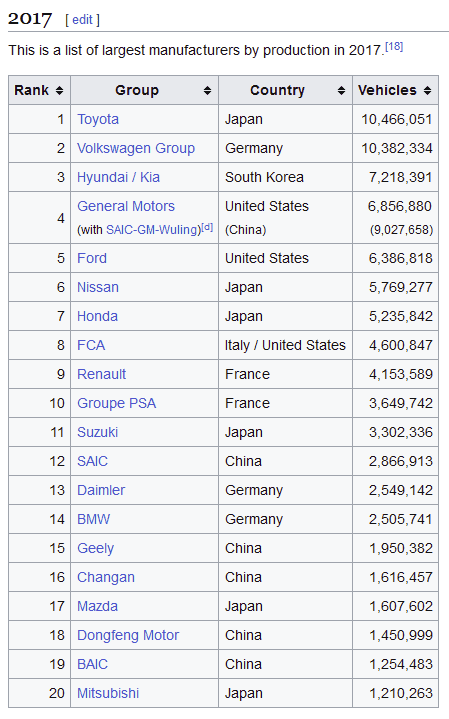Click rank number 20 cell

point(39,693)
